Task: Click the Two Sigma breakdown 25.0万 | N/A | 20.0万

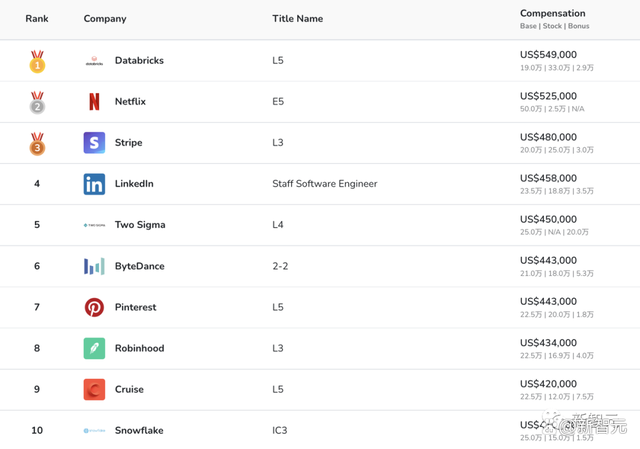Action: (x=554, y=232)
